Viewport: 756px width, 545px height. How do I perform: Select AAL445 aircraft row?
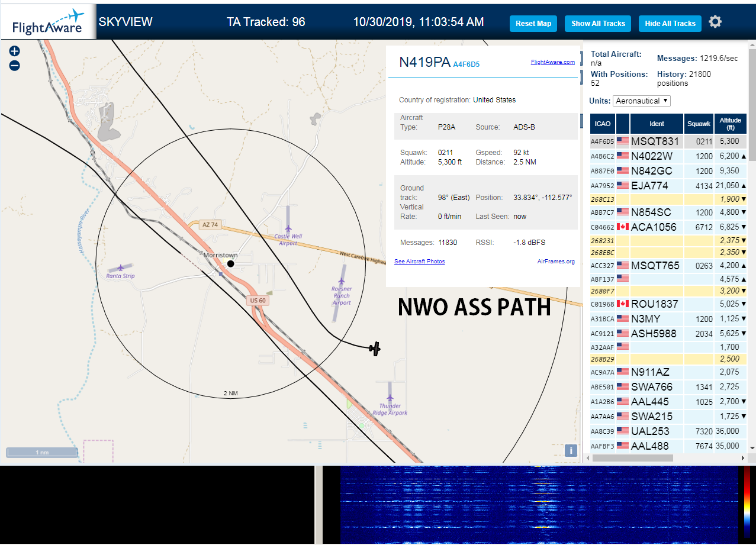pos(668,402)
